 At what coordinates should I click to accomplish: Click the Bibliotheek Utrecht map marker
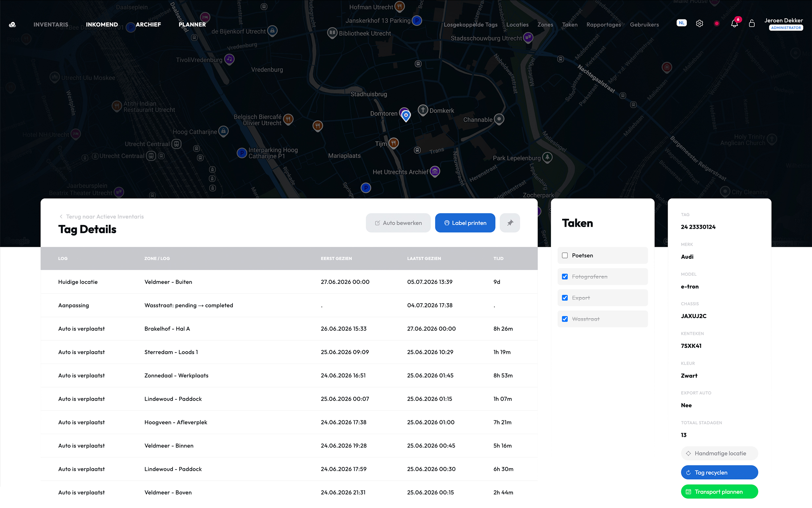332,33
